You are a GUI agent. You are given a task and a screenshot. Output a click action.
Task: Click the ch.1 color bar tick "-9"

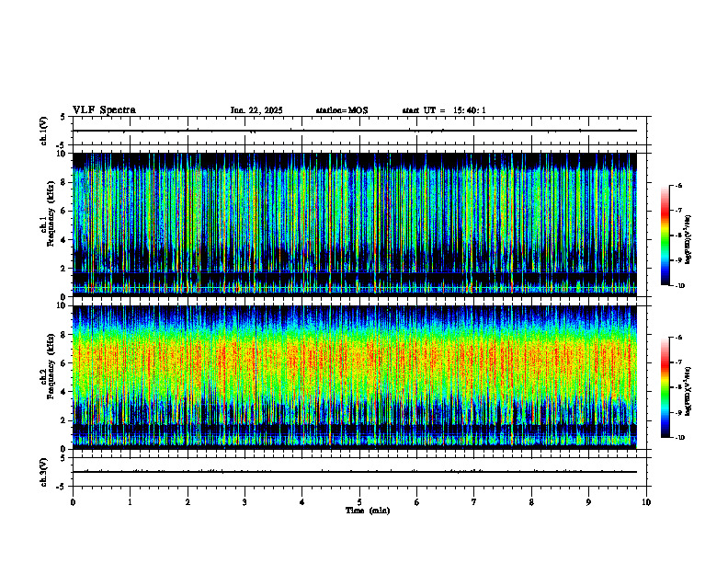click(x=678, y=260)
